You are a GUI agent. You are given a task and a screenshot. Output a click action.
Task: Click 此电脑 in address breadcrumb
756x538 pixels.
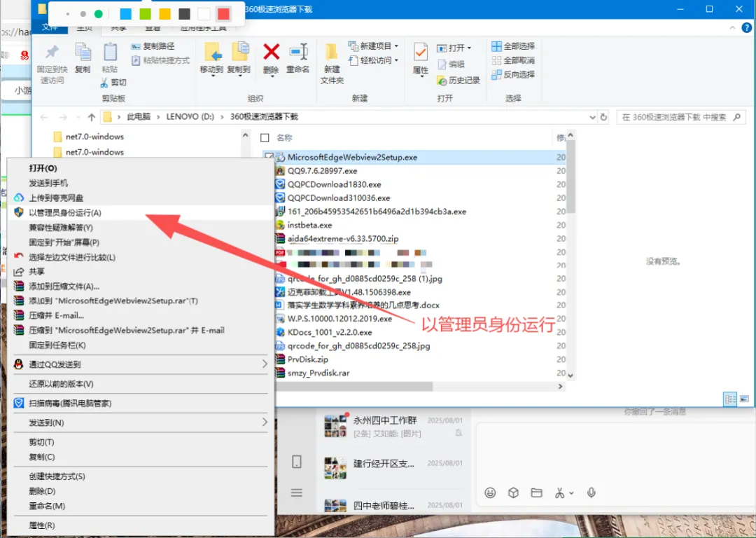tap(139, 117)
